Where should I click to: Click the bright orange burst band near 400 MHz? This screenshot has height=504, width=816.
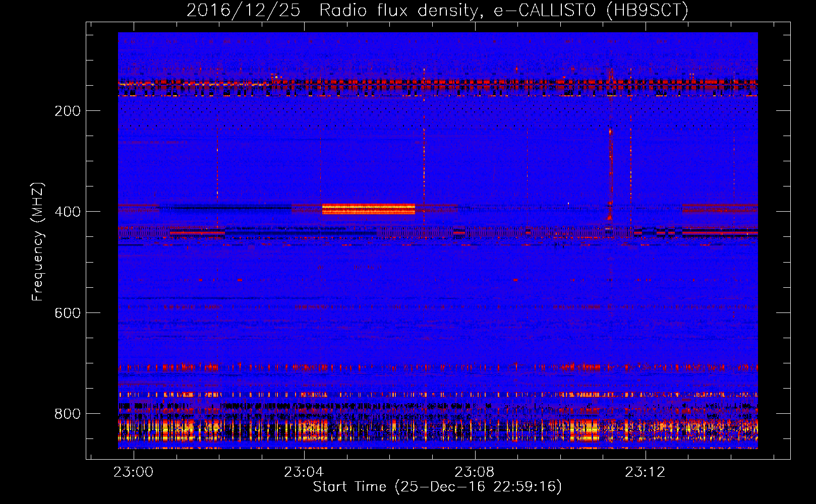[369, 209]
